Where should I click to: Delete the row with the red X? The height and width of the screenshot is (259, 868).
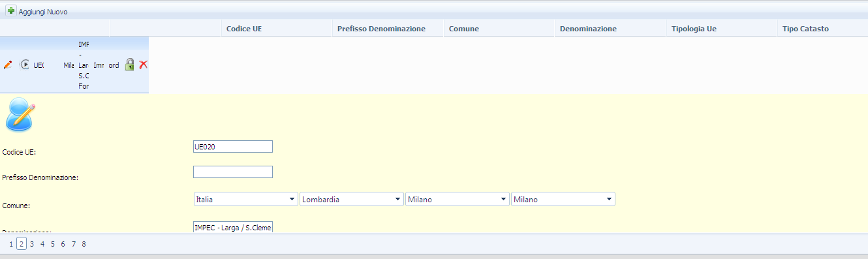[x=144, y=65]
